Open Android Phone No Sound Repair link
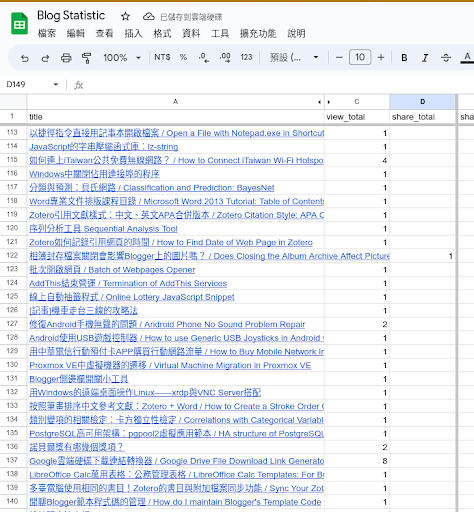474x512 pixels. tap(167, 324)
